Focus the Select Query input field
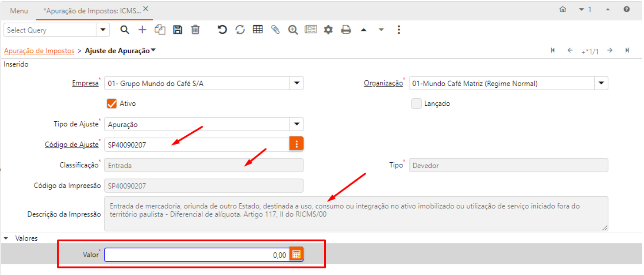 [50, 30]
